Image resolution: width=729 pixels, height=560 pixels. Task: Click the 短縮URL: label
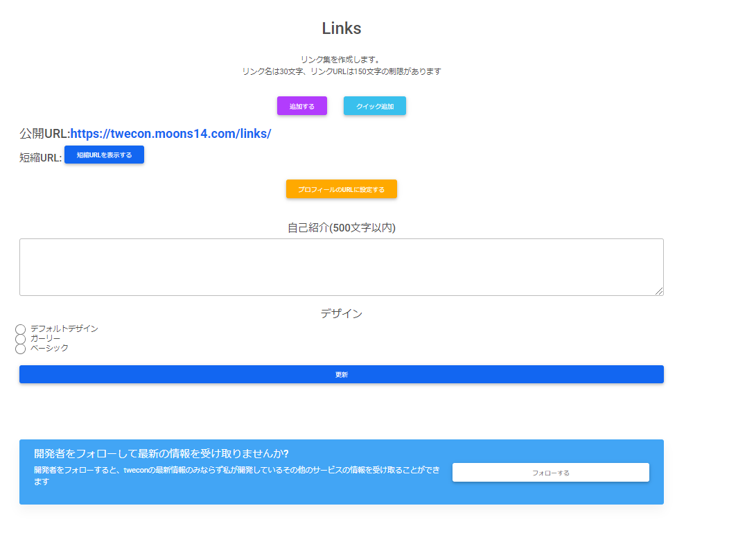(x=40, y=158)
